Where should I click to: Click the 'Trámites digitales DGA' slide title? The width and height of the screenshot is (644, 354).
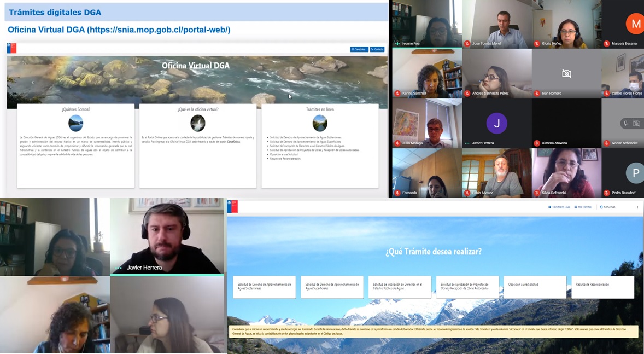pyautogui.click(x=55, y=13)
